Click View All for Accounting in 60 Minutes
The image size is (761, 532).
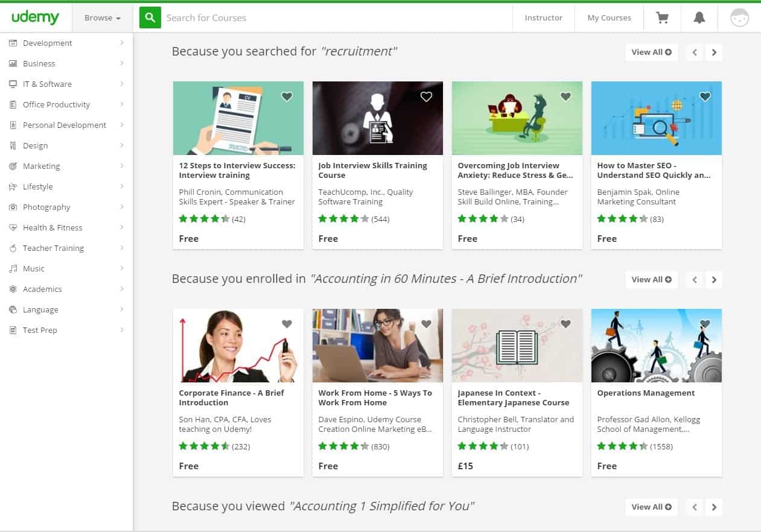[651, 280]
